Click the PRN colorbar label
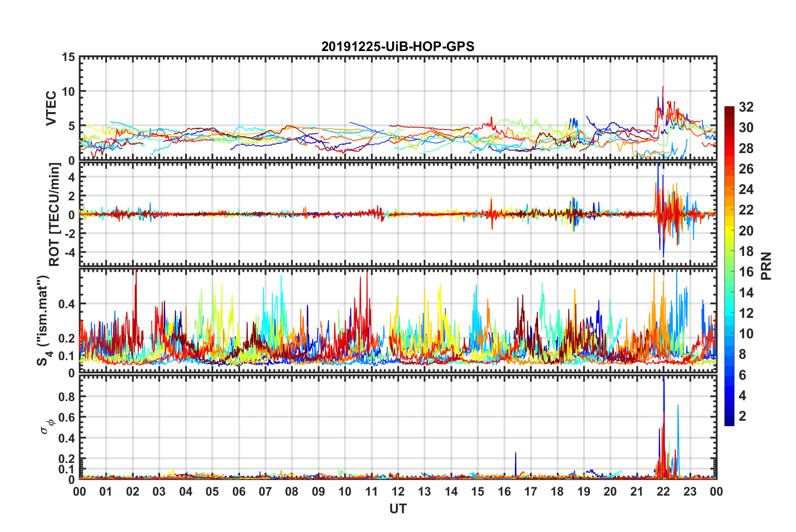Image resolution: width=796 pixels, height=532 pixels. click(x=766, y=266)
